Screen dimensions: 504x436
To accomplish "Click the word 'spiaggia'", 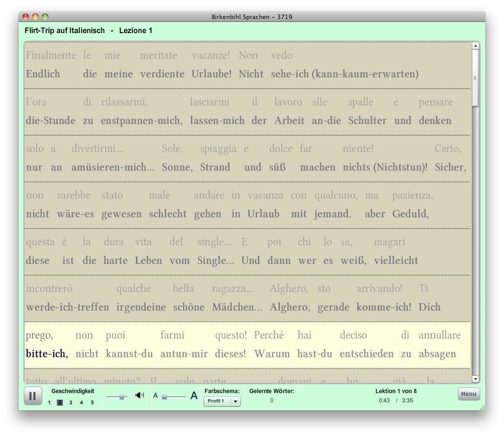I will [x=218, y=149].
